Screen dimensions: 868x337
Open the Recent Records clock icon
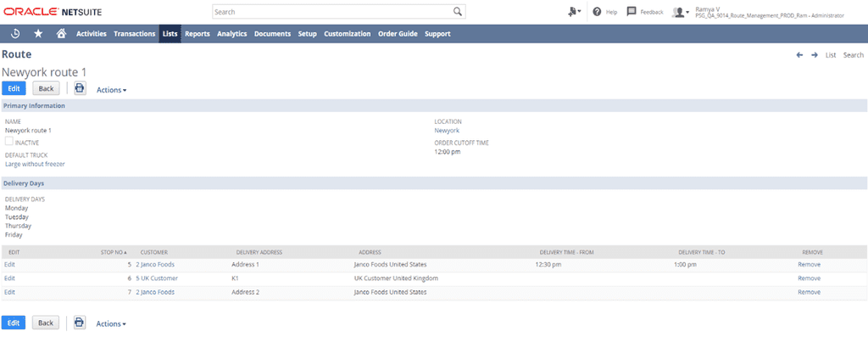[x=15, y=34]
